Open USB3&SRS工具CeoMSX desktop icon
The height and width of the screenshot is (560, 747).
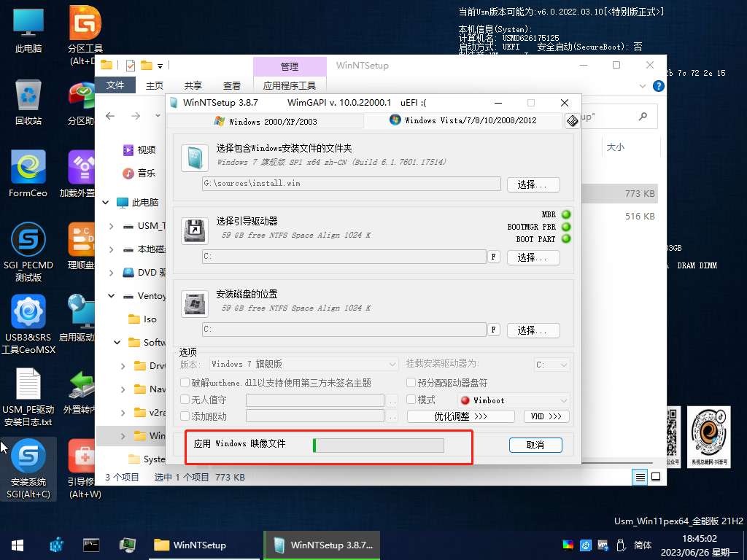pyautogui.click(x=28, y=324)
